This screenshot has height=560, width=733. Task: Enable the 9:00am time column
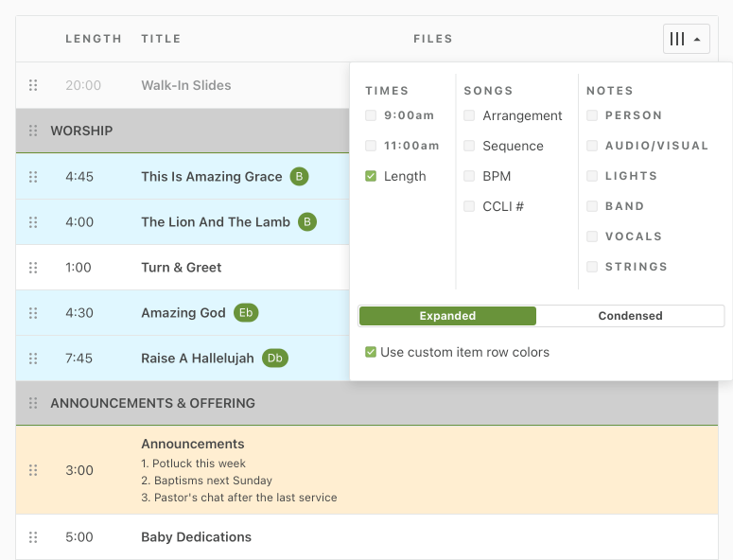point(371,115)
